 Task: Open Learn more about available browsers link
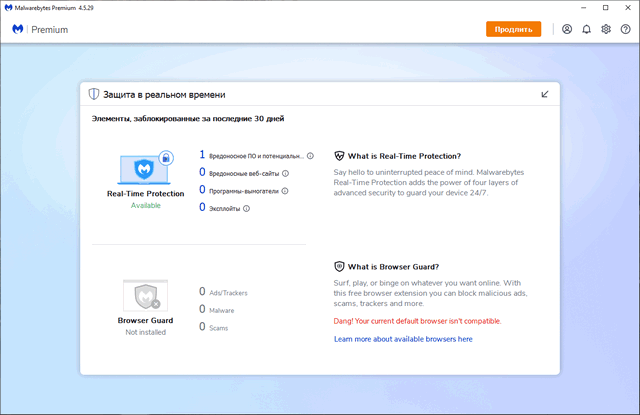(403, 339)
